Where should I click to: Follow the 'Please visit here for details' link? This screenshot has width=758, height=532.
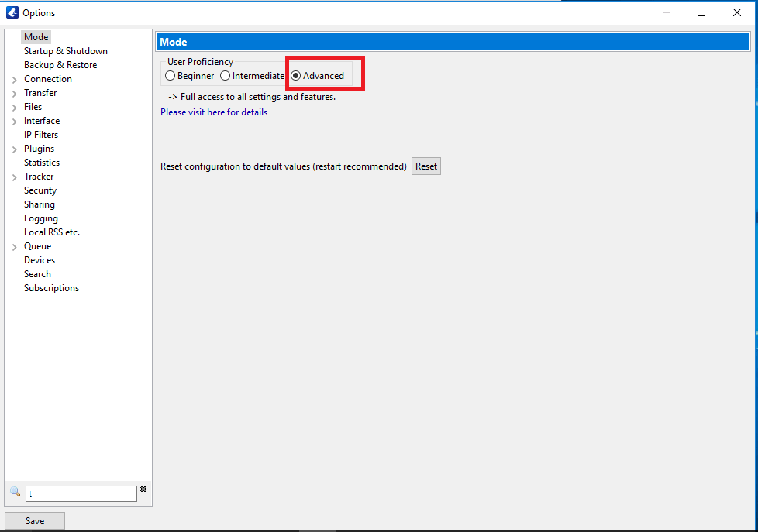point(214,112)
